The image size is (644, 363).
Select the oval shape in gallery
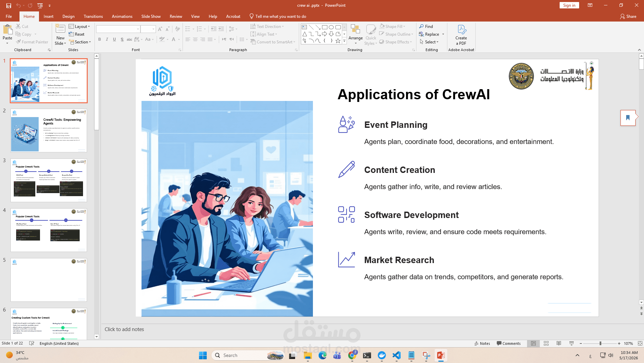click(331, 27)
